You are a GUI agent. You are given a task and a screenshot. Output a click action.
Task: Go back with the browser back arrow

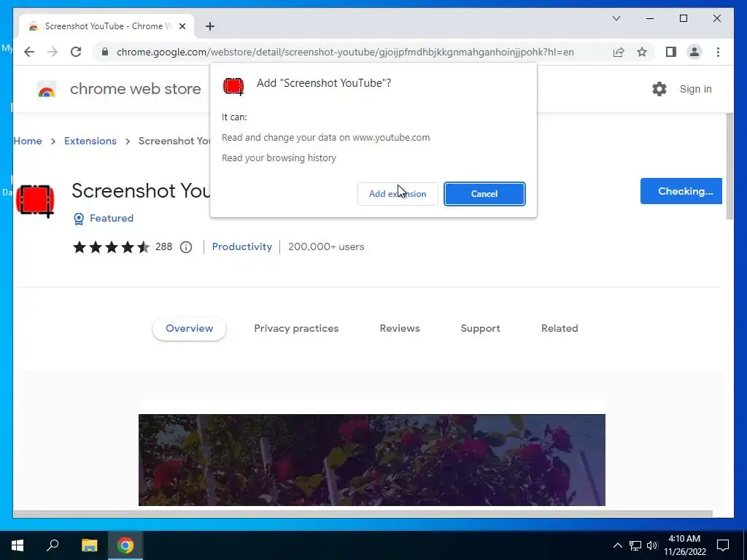point(29,52)
